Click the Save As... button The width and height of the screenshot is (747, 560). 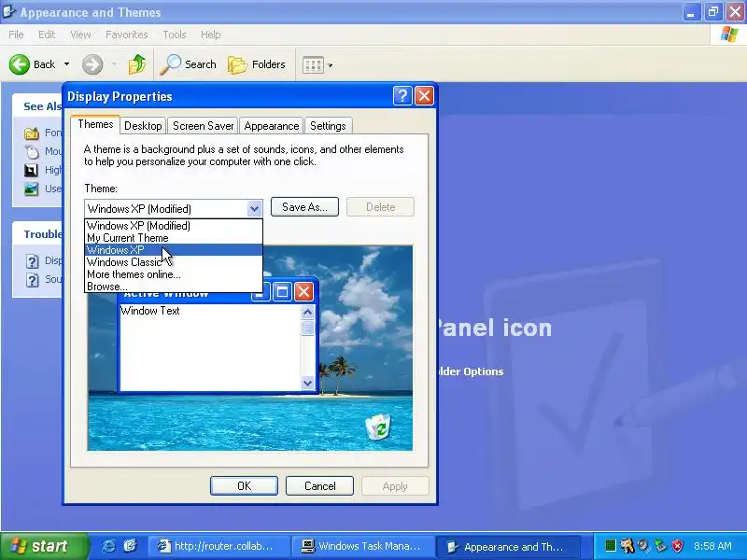coord(304,206)
